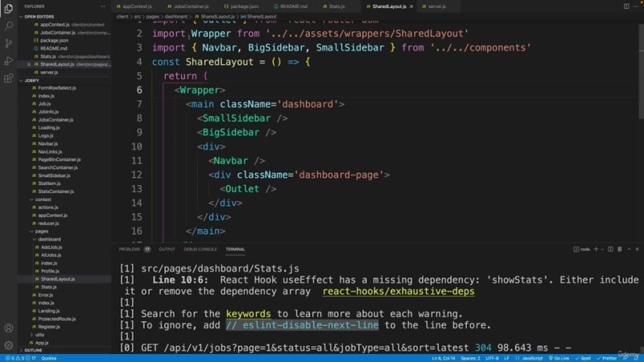Screen dimensions: 644x362
Task: Click Spaces: 2 indentation setting
Action: 470,358
